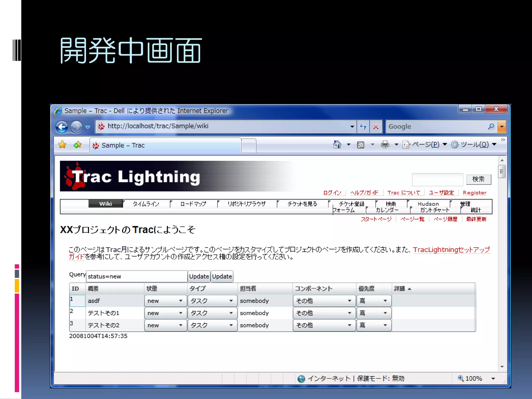
Task: Click the browser Back arrow button
Action: coord(62,127)
